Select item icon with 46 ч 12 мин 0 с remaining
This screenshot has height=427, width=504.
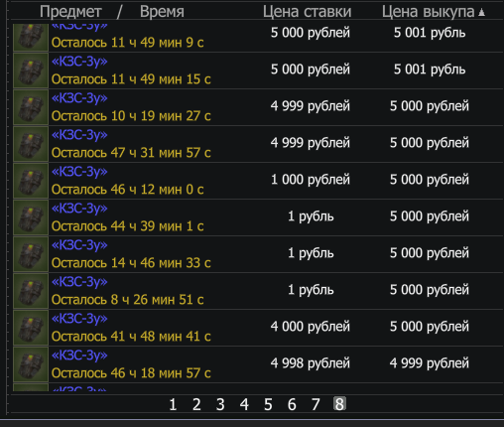pyautogui.click(x=31, y=181)
